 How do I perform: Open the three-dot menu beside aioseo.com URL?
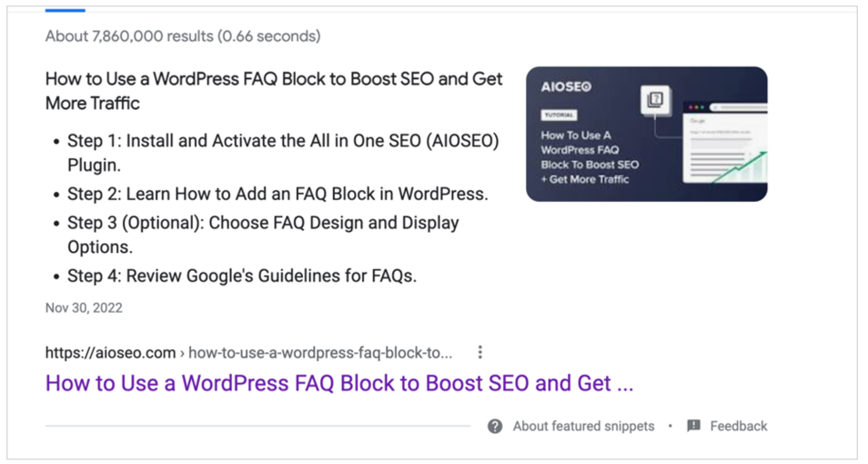tap(479, 352)
